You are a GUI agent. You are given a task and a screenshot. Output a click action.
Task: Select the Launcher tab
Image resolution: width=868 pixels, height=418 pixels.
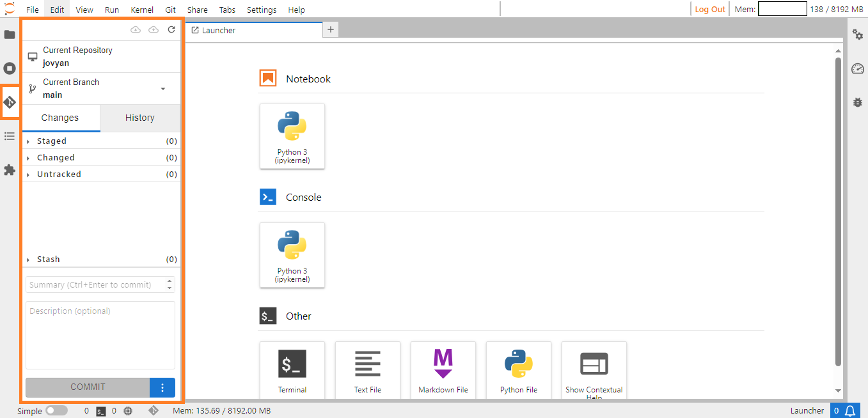255,30
